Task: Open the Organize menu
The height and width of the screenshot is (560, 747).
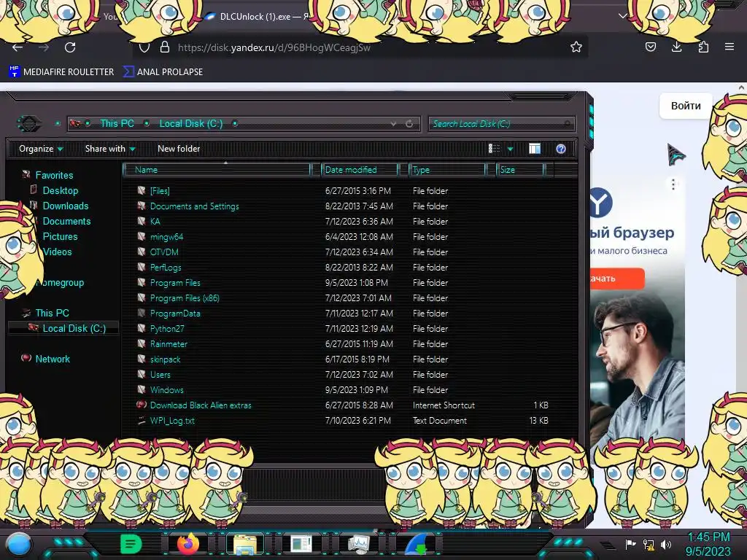Action: point(41,149)
